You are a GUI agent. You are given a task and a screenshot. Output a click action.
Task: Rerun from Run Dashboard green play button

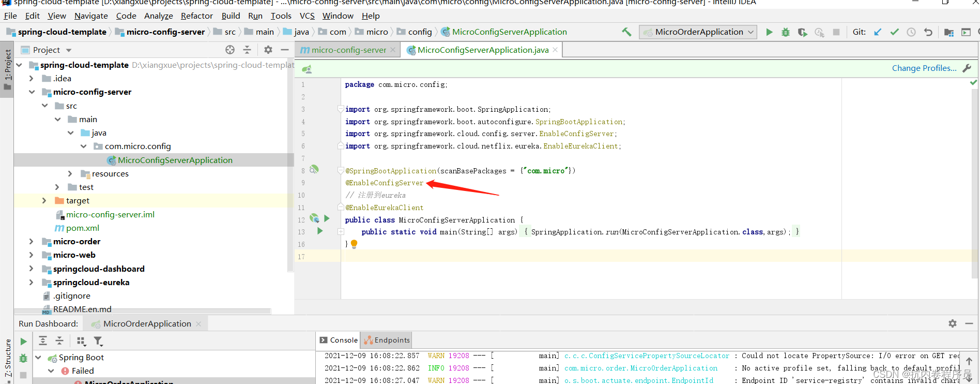[x=23, y=342]
